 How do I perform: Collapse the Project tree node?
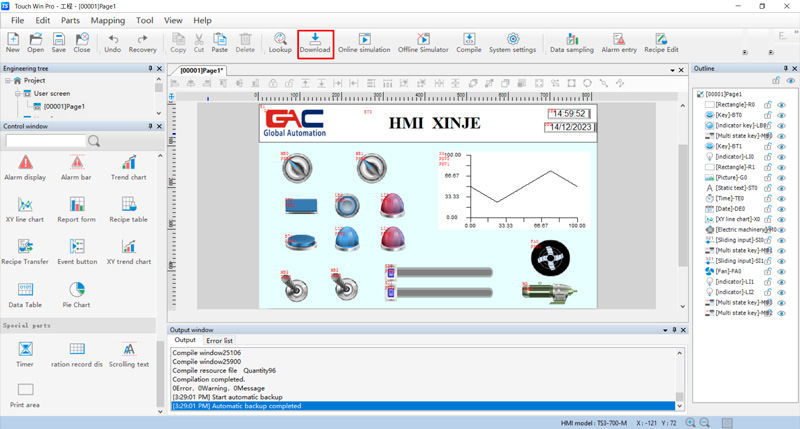tap(7, 80)
